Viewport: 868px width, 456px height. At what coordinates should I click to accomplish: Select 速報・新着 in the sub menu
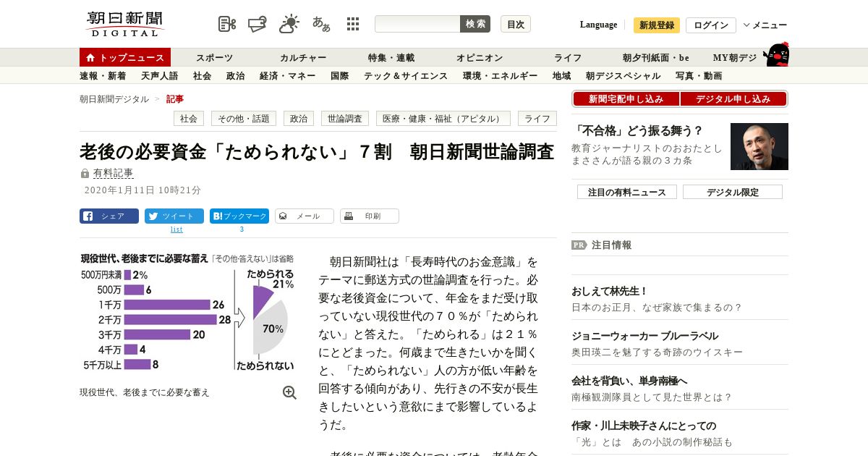click(103, 75)
